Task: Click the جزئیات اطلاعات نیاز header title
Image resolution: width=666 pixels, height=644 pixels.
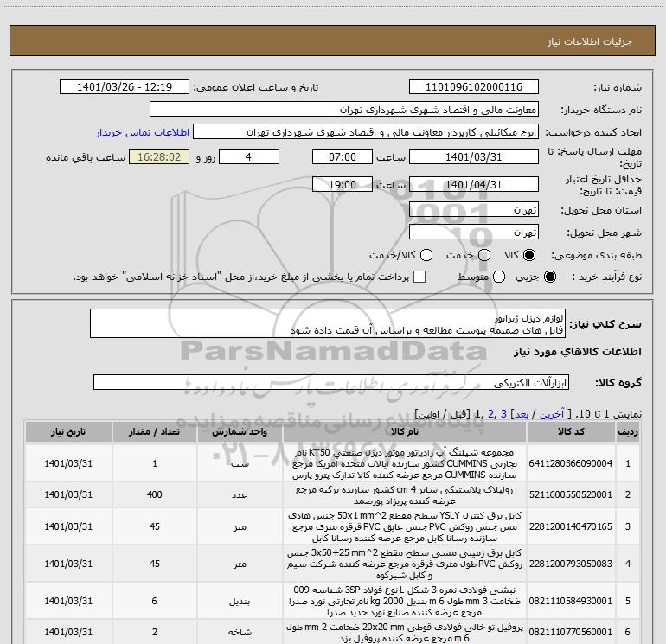Action: click(x=589, y=41)
